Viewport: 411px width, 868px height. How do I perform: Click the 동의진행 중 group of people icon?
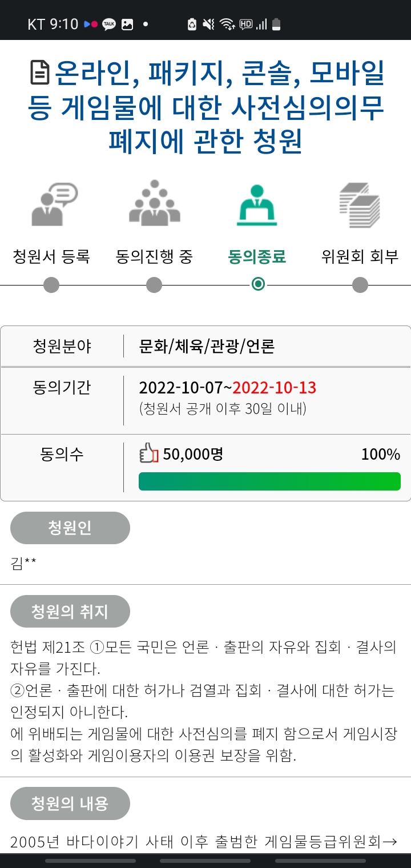pyautogui.click(x=154, y=203)
